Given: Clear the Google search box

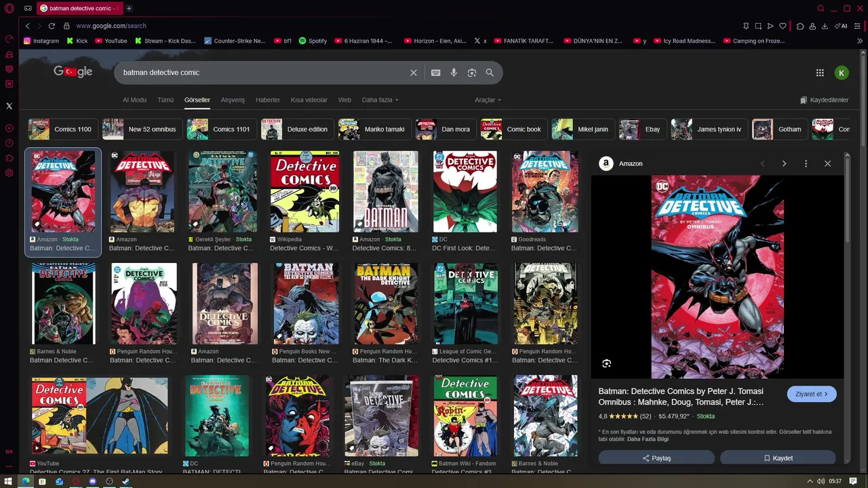Looking at the screenshot, I should tap(414, 73).
